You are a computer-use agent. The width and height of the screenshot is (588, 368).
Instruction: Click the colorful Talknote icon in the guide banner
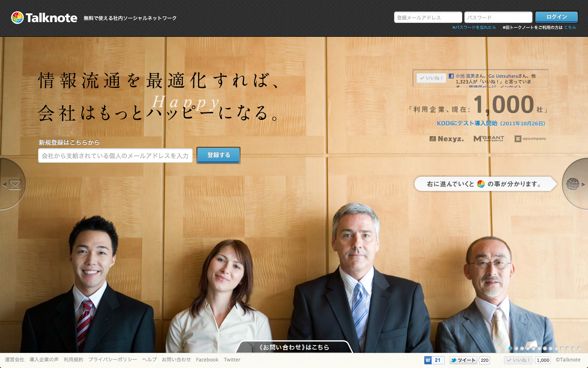point(481,184)
